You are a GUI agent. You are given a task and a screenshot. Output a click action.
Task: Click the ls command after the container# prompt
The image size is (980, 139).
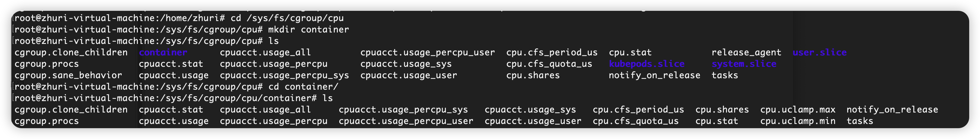(x=327, y=98)
